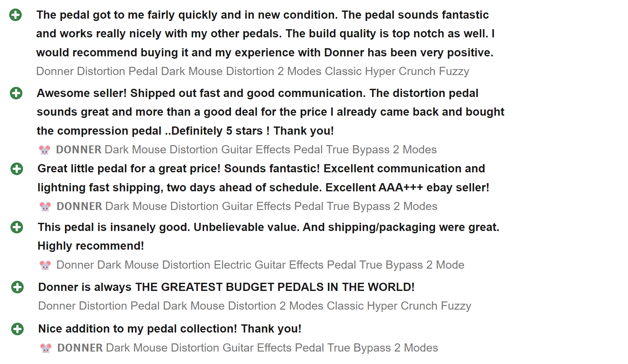Click mouse emoji under "Great little pedal" review
The width and height of the screenshot is (628, 364).
coord(45,207)
